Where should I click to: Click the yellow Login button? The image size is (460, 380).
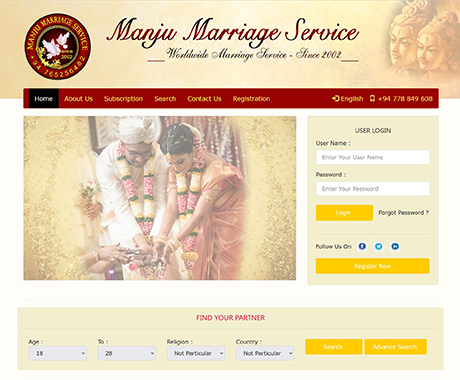[x=344, y=213]
